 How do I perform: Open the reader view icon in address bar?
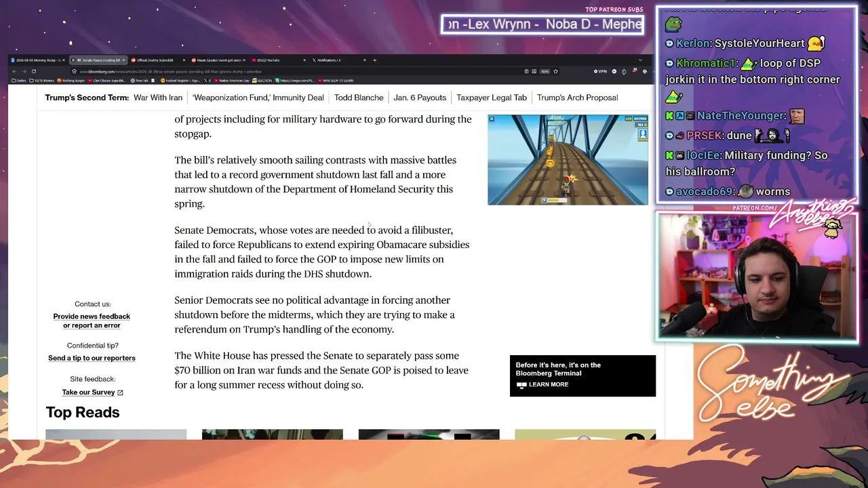[526, 71]
